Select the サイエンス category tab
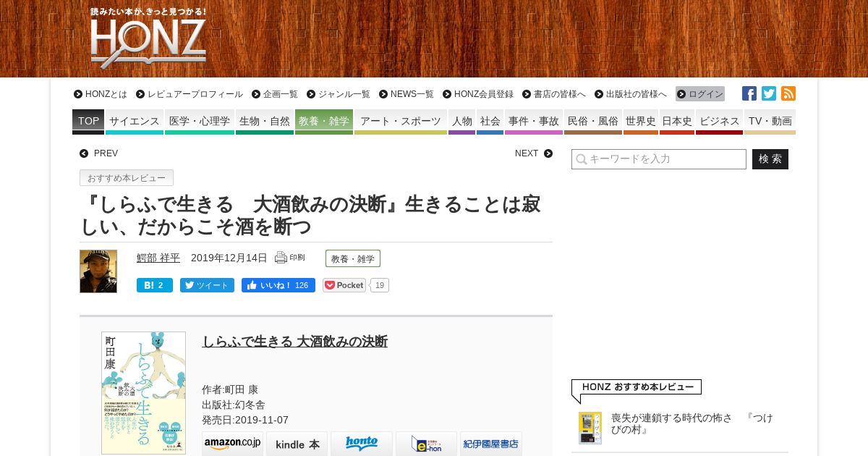868x456 pixels. coord(135,122)
